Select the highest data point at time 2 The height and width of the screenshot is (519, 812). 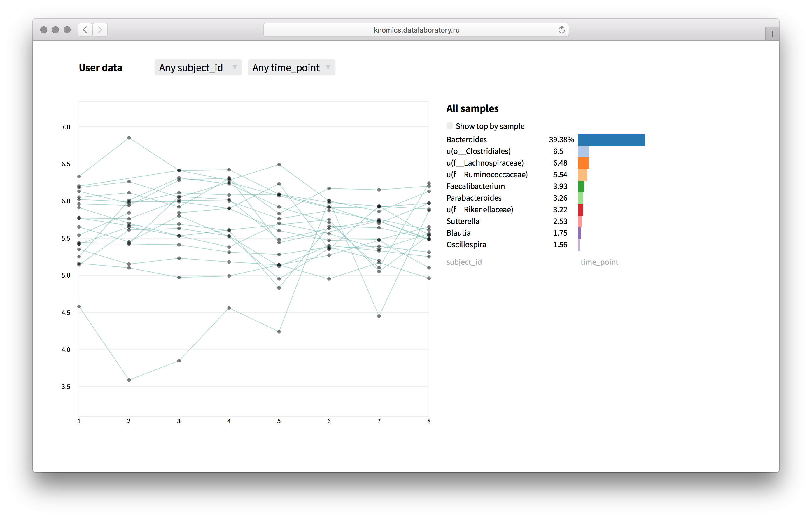129,138
